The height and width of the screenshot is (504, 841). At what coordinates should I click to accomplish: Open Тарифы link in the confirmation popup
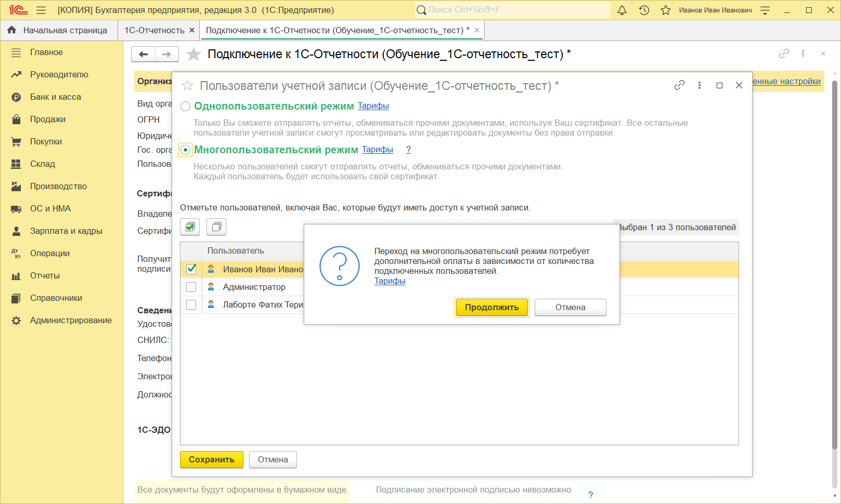(x=390, y=281)
